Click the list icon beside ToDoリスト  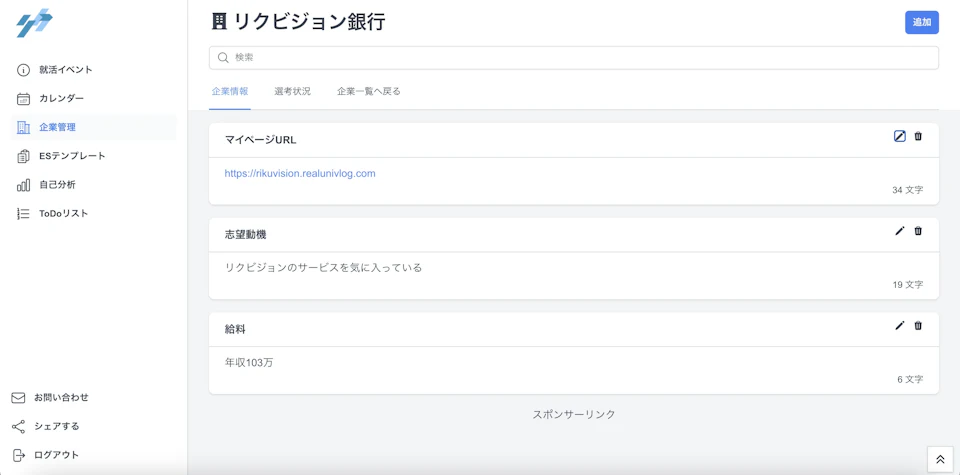coord(23,214)
